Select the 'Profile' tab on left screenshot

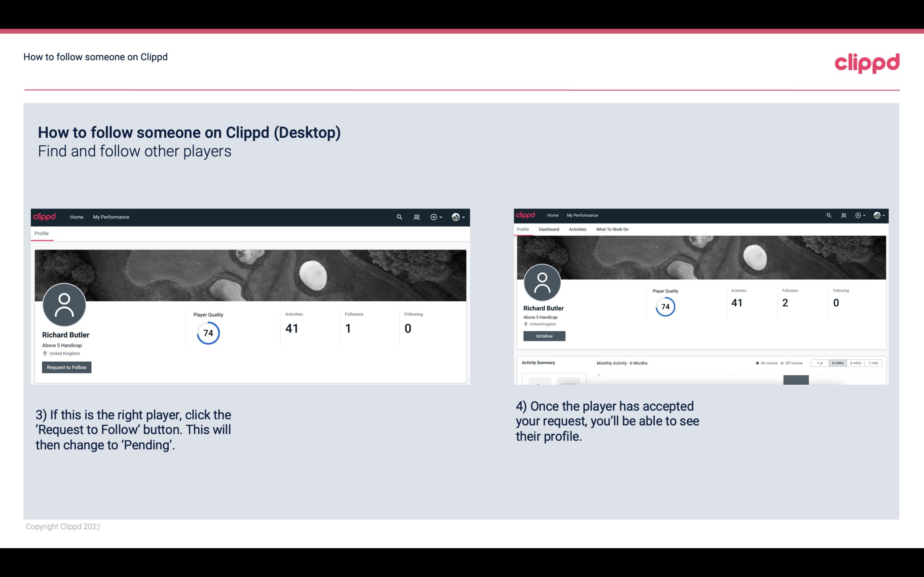coord(41,233)
